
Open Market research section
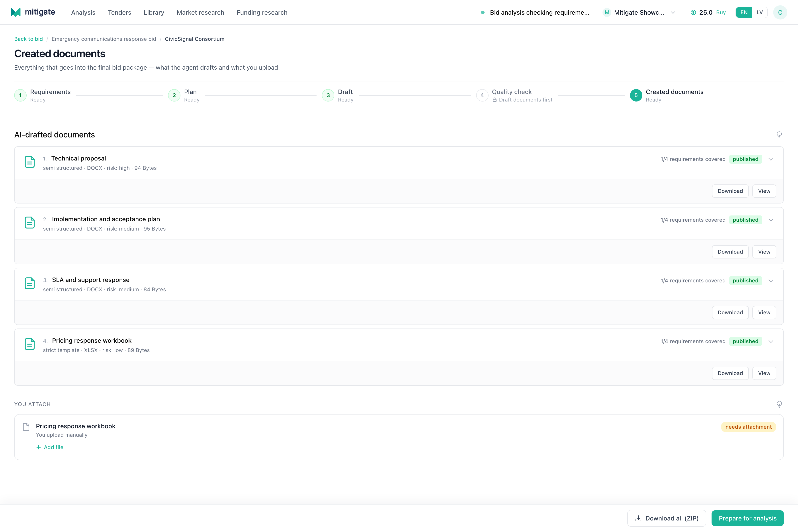pos(200,13)
